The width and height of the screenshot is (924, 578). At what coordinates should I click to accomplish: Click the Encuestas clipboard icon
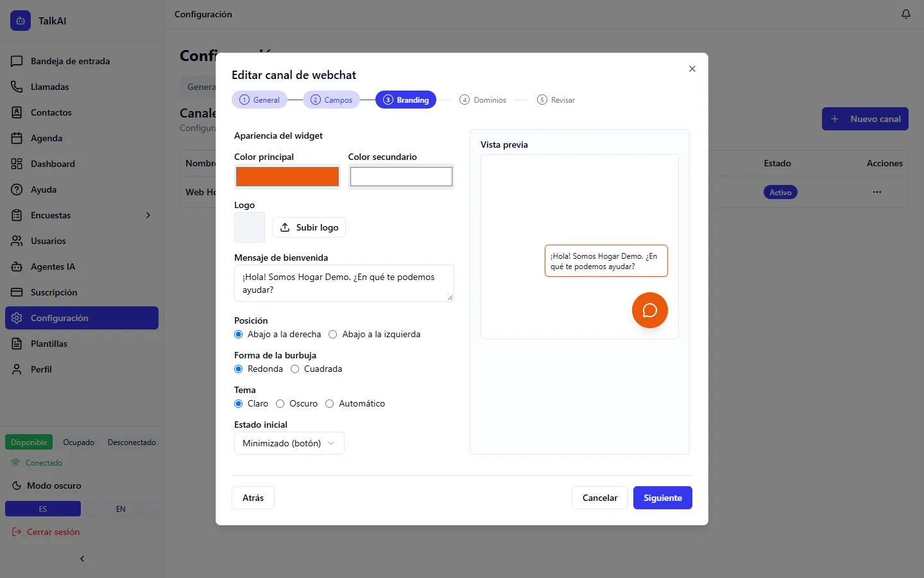click(17, 215)
